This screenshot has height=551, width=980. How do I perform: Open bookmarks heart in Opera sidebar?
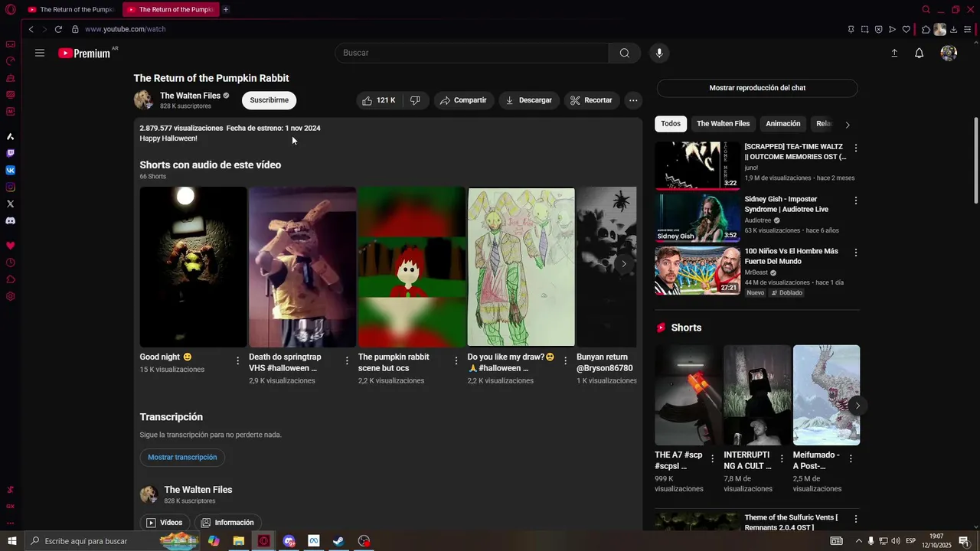tap(10, 246)
